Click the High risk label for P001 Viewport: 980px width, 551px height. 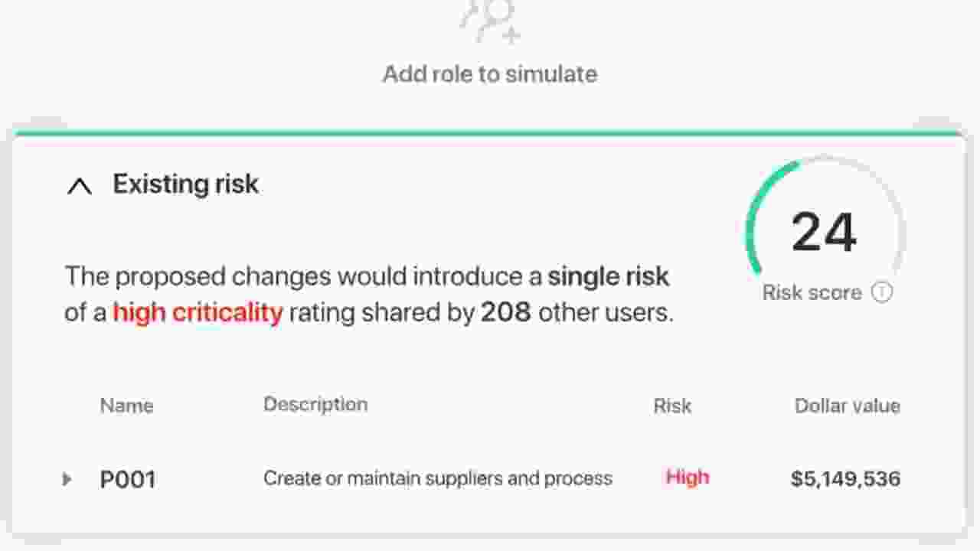[x=688, y=478]
